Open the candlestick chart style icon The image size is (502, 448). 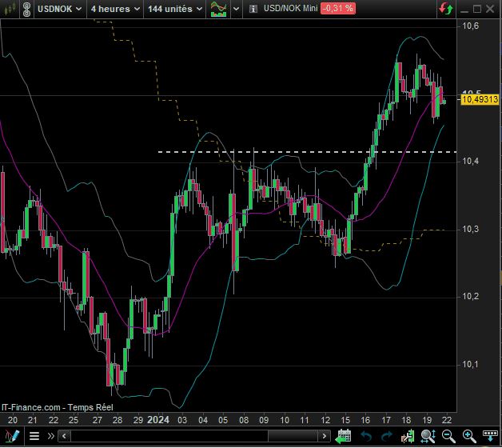click(x=10, y=9)
